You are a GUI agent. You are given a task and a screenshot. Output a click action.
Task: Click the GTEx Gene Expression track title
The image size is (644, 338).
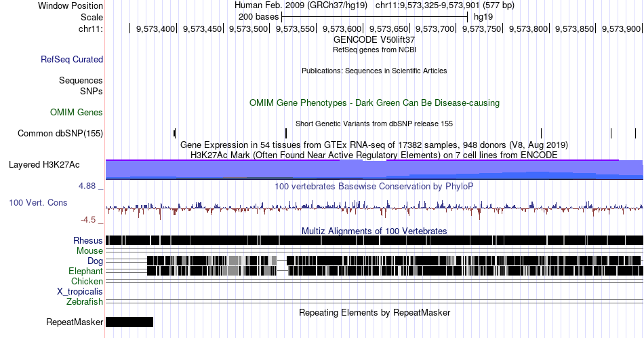coord(374,145)
